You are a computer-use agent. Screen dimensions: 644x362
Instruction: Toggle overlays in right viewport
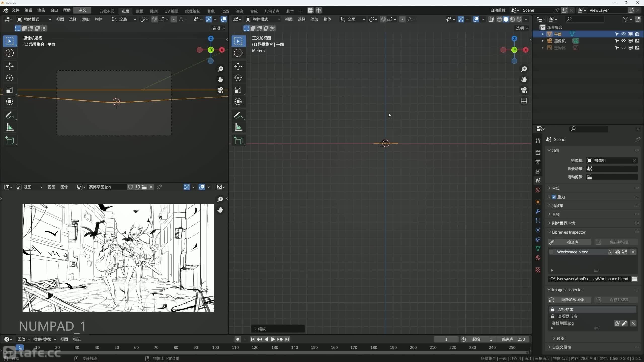coord(476,19)
